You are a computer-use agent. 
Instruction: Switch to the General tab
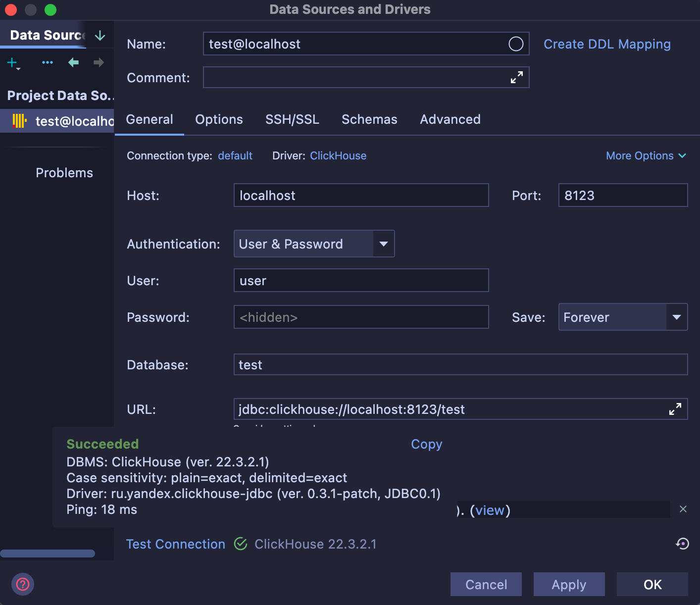[x=150, y=119]
